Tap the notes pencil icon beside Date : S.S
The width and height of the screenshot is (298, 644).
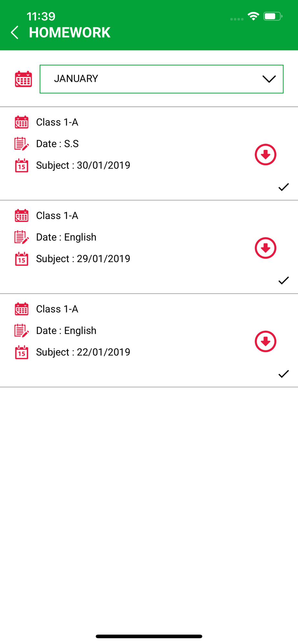click(x=22, y=144)
